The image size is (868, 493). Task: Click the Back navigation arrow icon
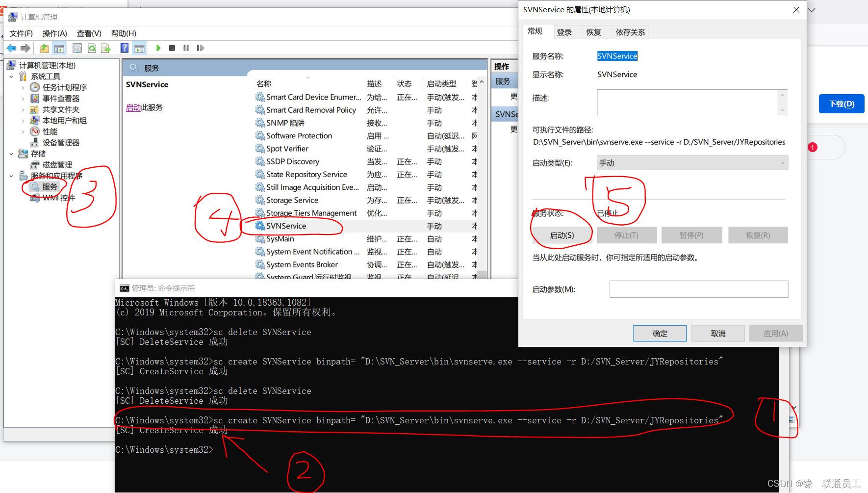coord(12,48)
